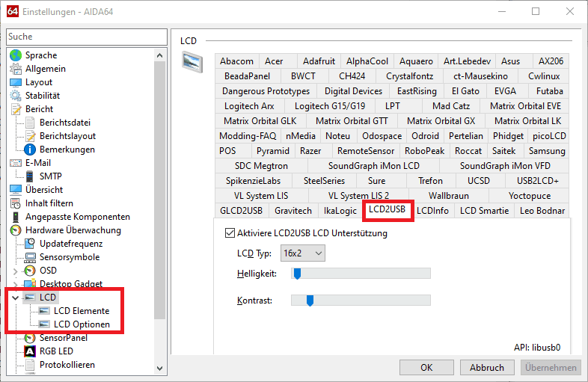Open the Samsung tab
Viewport: 588px width, 382px height.
pyautogui.click(x=547, y=151)
